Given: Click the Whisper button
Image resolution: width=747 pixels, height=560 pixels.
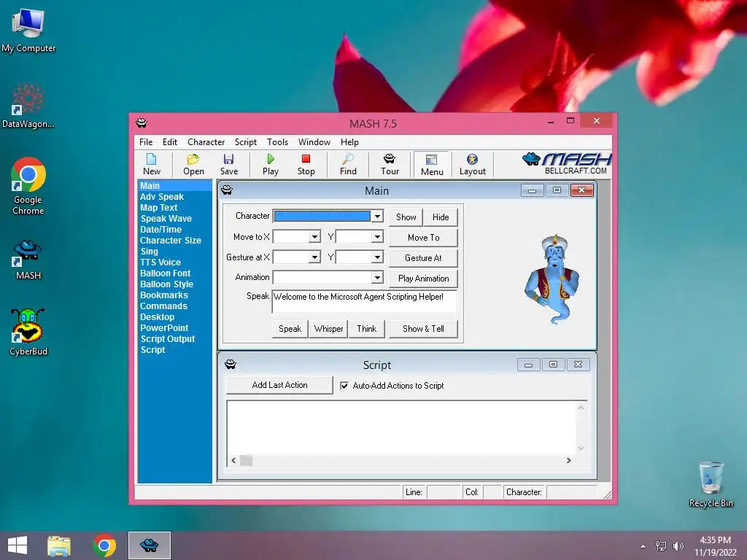Looking at the screenshot, I should pos(328,329).
